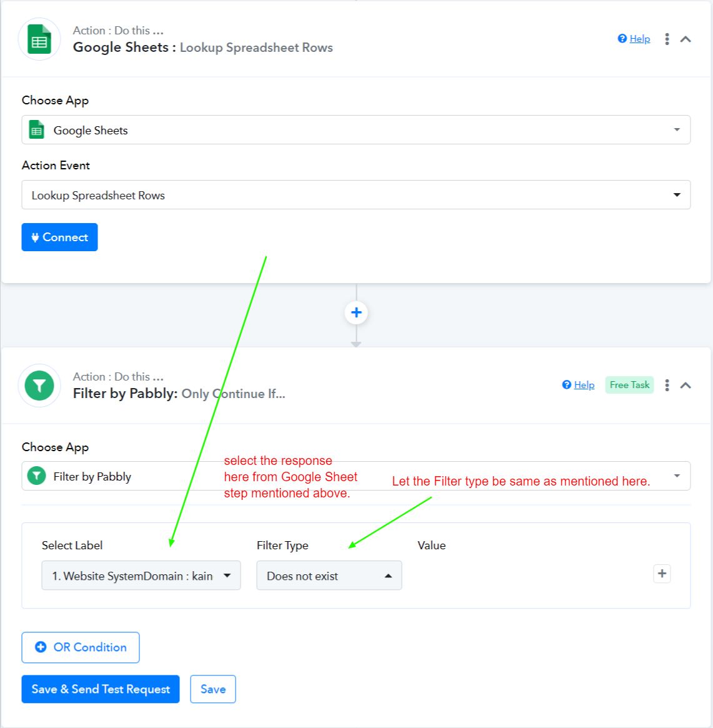Open Choose App dropdown showing Filter by Pabbly
This screenshot has width=713, height=728.
click(356, 476)
